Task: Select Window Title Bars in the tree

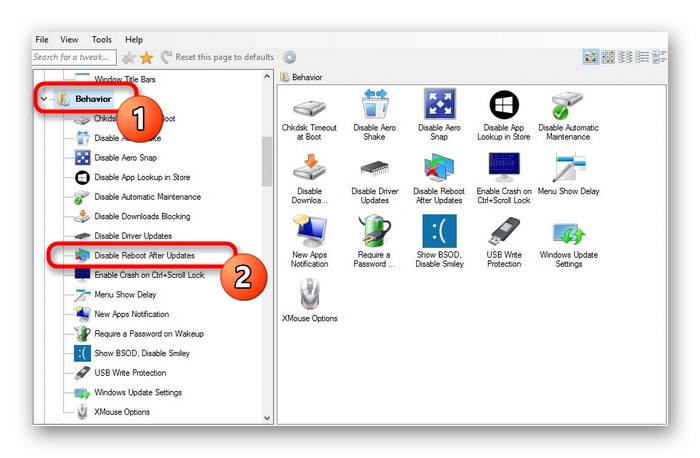Action: pyautogui.click(x=125, y=79)
